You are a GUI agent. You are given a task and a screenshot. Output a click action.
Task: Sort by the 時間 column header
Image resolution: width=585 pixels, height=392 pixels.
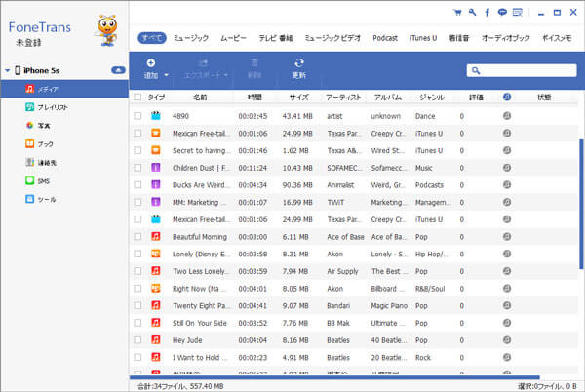click(x=254, y=97)
